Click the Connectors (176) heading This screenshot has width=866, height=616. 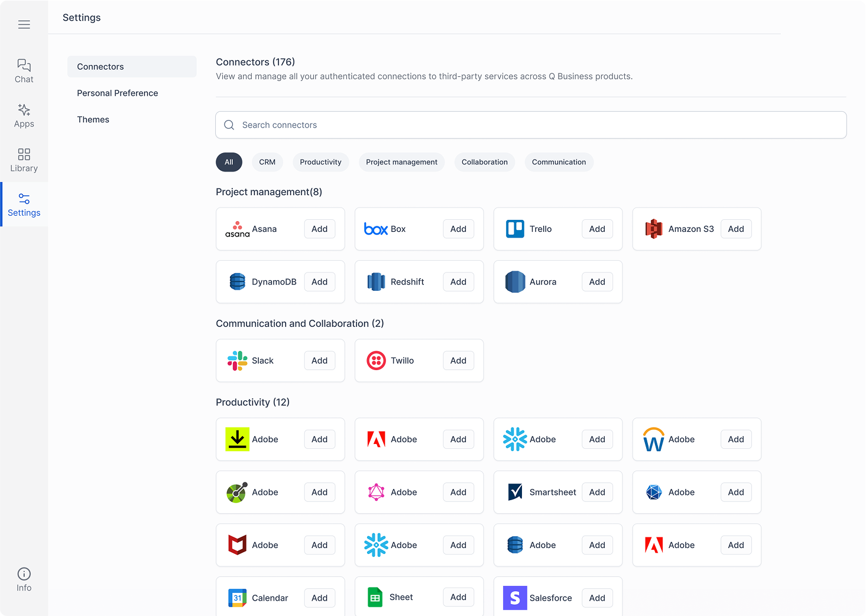(255, 62)
